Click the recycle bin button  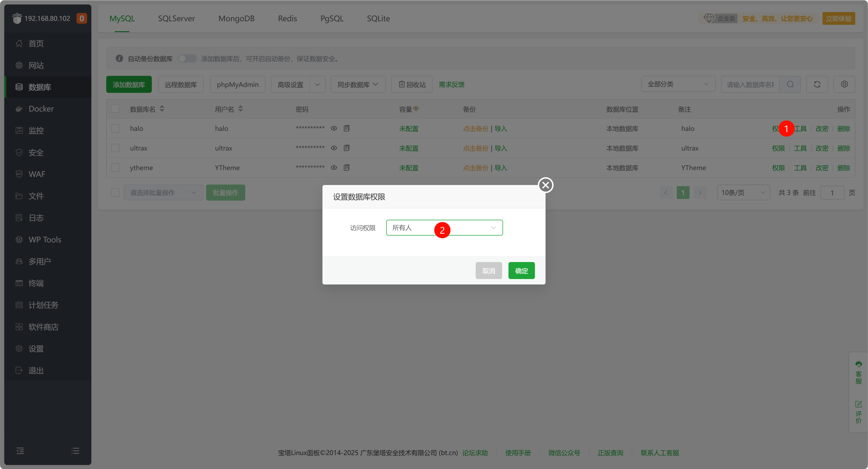[412, 84]
